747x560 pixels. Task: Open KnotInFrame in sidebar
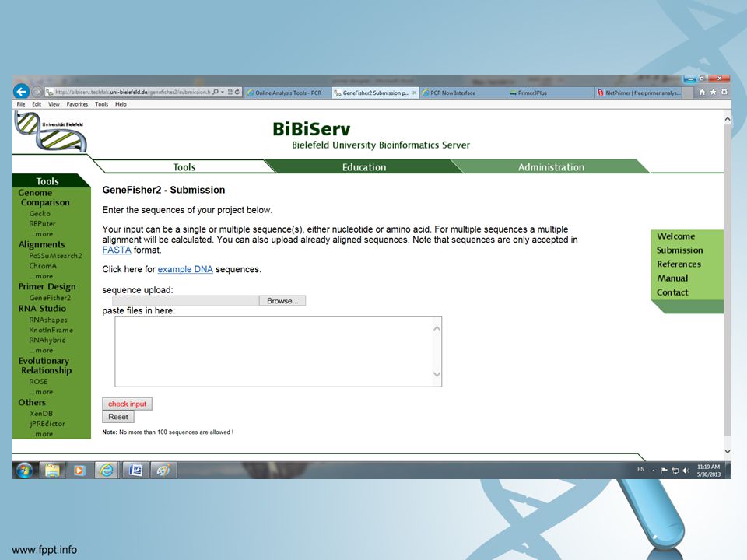51,330
